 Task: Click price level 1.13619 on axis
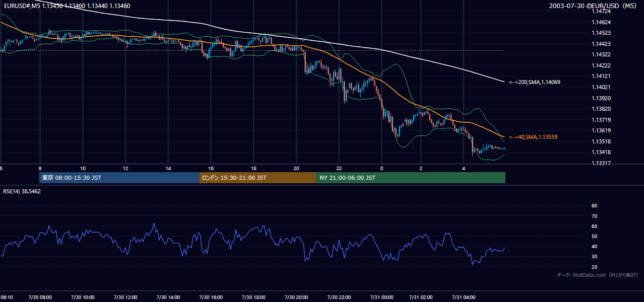coord(601,130)
